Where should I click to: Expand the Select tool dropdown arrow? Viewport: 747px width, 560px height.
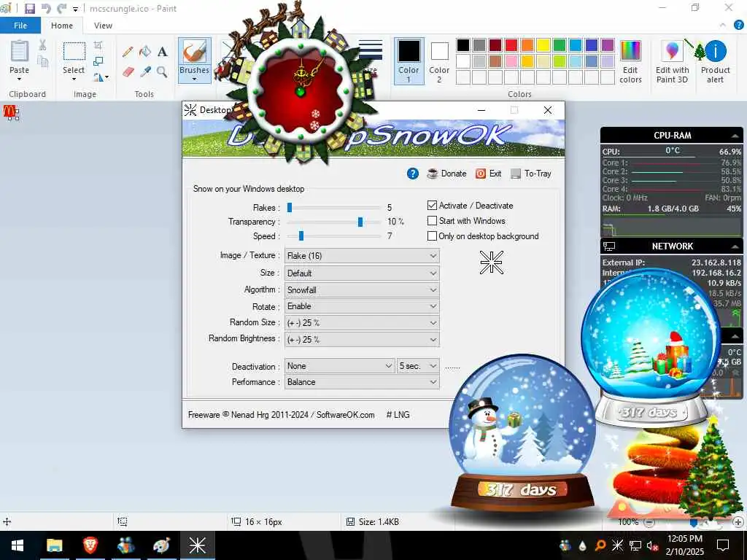point(74,79)
